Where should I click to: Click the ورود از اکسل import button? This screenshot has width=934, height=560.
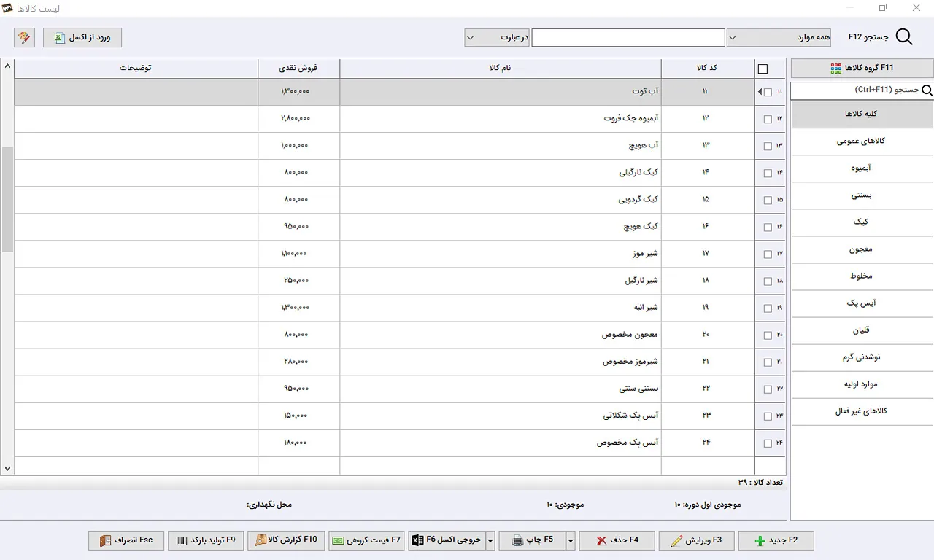82,37
